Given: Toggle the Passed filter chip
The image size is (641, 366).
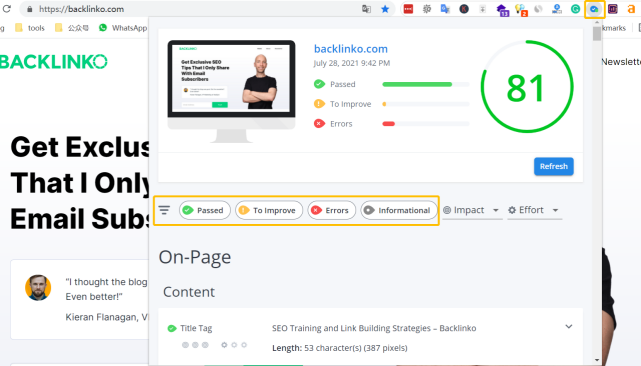Looking at the screenshot, I should click(x=204, y=210).
